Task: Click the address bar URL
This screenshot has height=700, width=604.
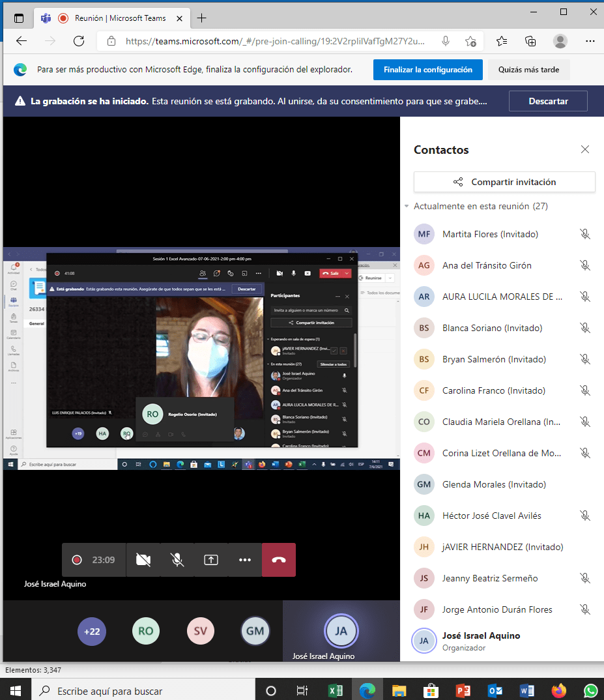Action: coord(275,42)
